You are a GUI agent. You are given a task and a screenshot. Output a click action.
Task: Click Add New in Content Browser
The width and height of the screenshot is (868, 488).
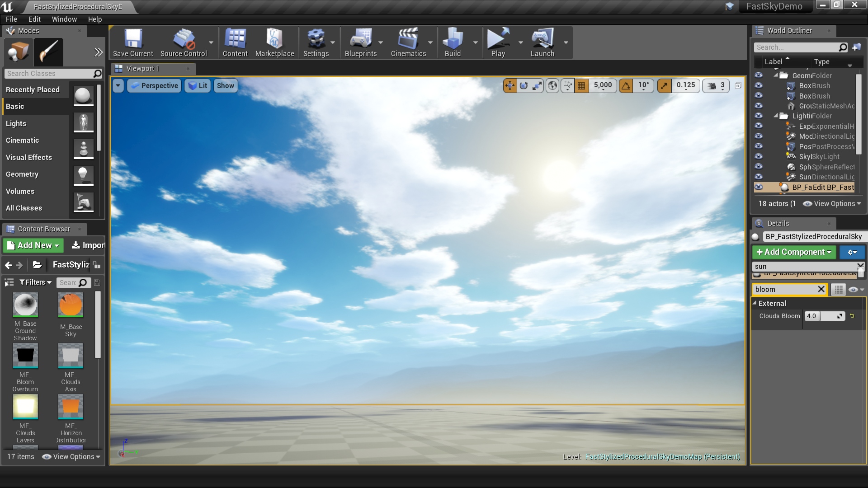tap(32, 245)
